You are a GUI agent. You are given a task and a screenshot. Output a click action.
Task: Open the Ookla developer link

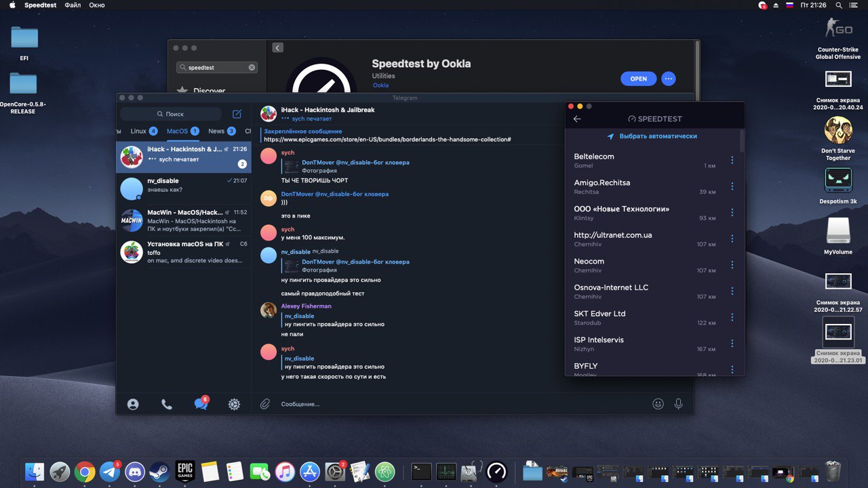tap(380, 85)
